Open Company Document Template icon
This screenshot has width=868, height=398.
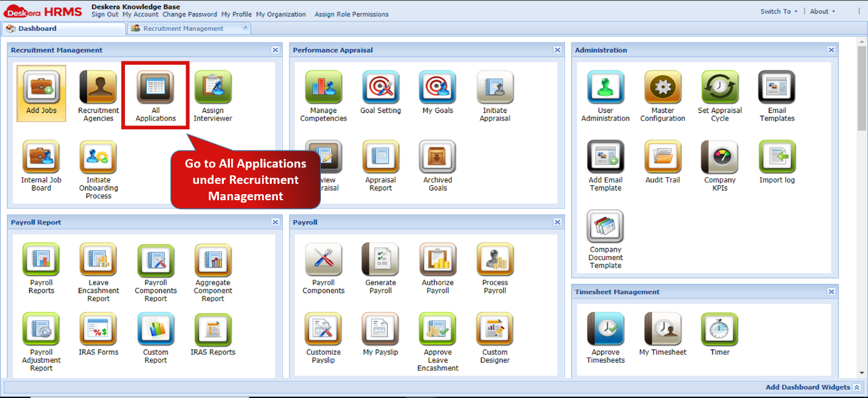pos(605,228)
